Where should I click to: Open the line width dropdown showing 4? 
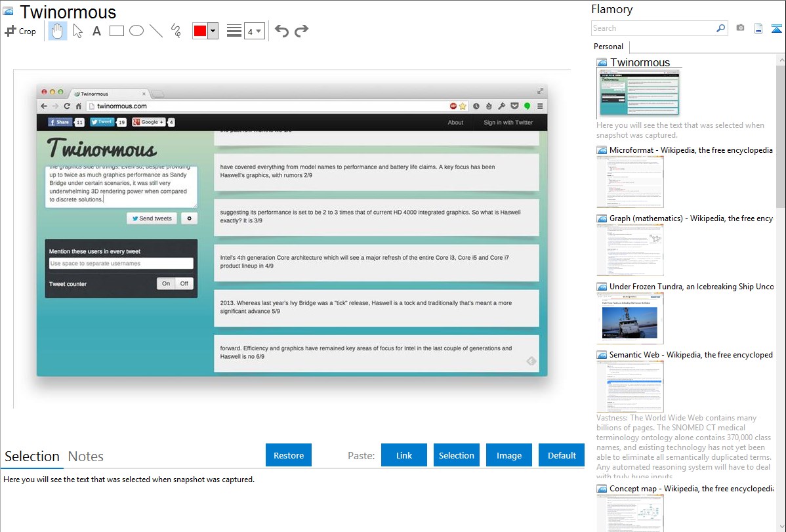[255, 31]
